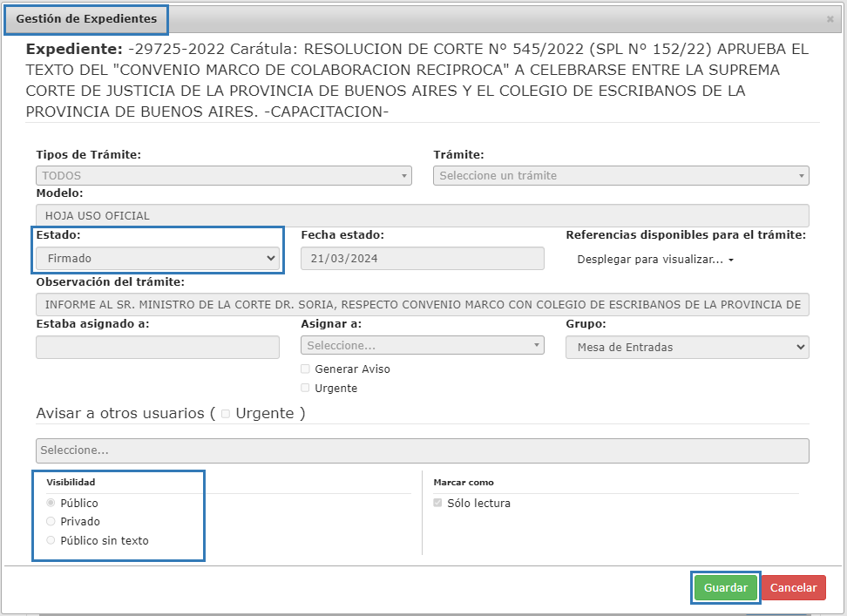Open the Estado dropdown showing Firmado

pos(158,258)
